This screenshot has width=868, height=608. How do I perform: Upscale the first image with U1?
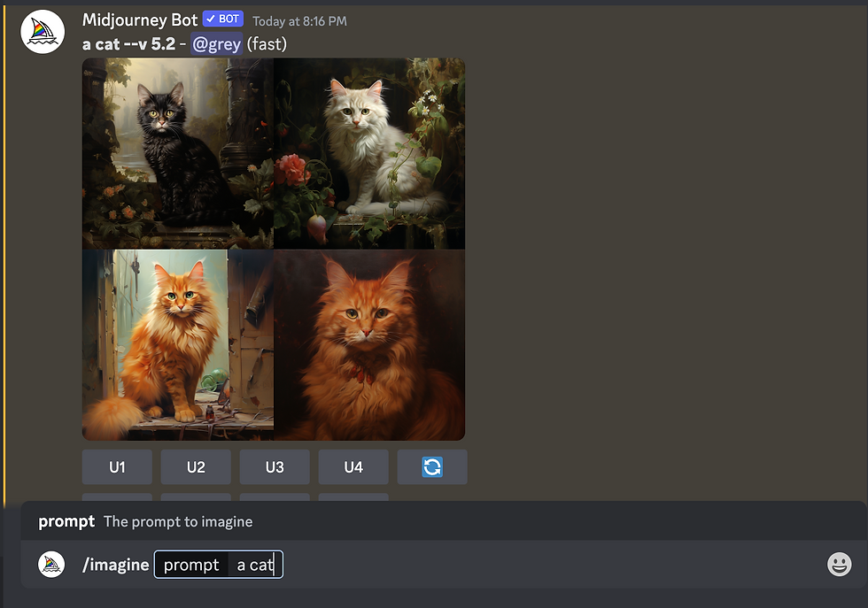117,467
